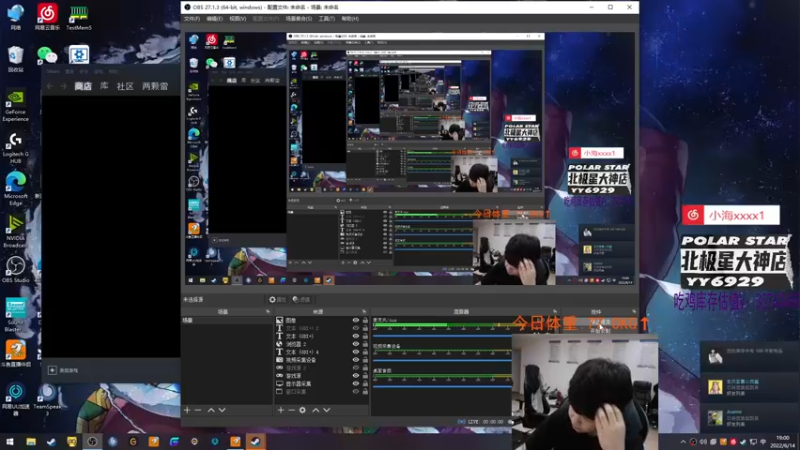Pop out the 来源 dock panel
The height and width of the screenshot is (450, 800).
click(364, 311)
